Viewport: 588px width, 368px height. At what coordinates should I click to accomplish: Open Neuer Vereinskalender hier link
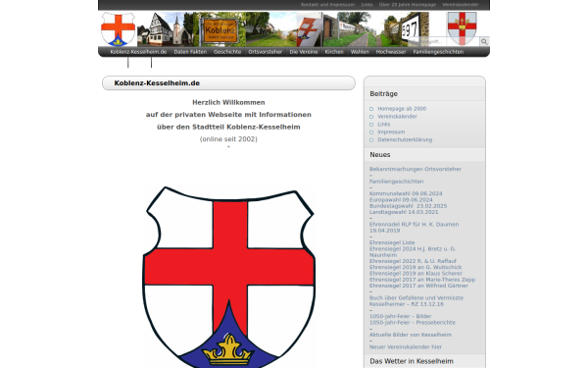point(406,347)
